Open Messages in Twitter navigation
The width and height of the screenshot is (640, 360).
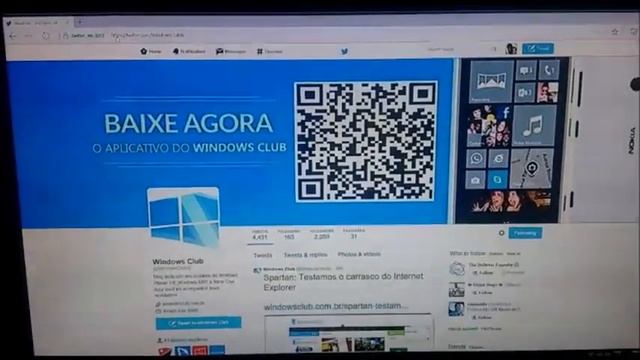231,51
